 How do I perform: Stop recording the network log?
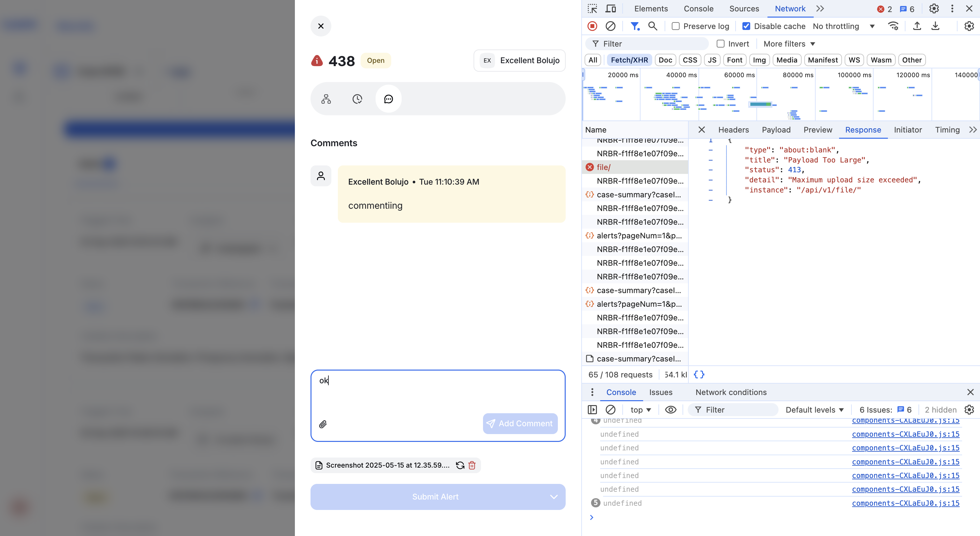point(592,26)
